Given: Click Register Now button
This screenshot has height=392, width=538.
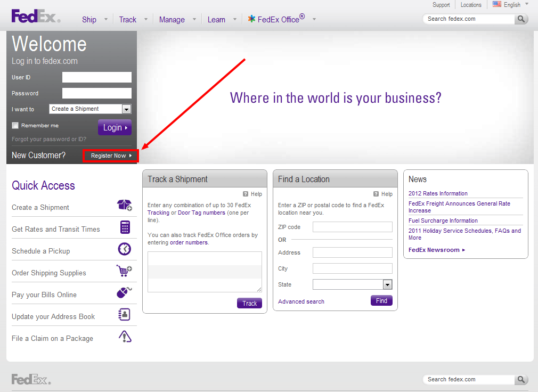Looking at the screenshot, I should tap(111, 156).
